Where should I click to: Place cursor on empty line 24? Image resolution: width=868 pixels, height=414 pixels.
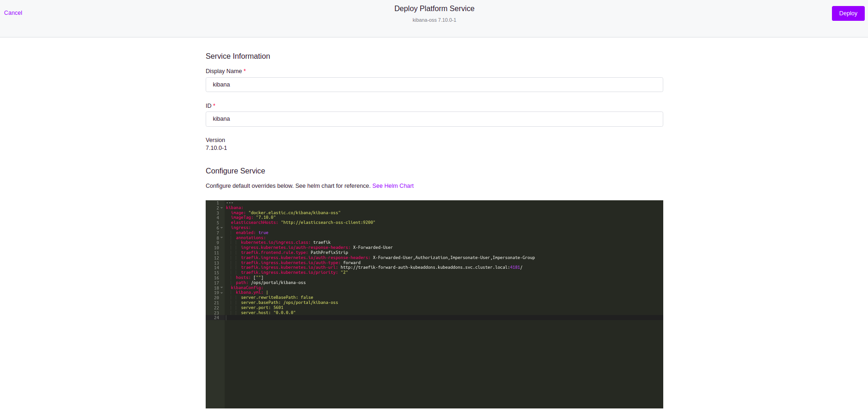[x=444, y=318]
